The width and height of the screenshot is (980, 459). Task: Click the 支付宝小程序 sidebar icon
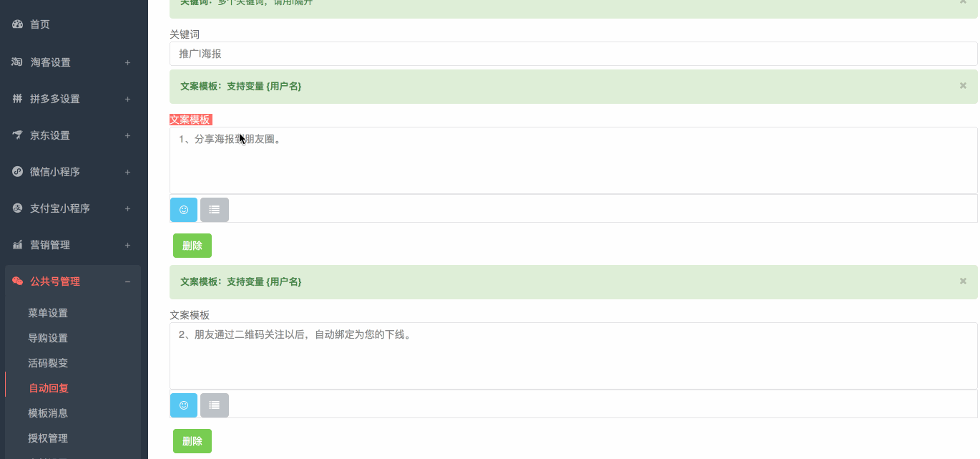pos(18,208)
